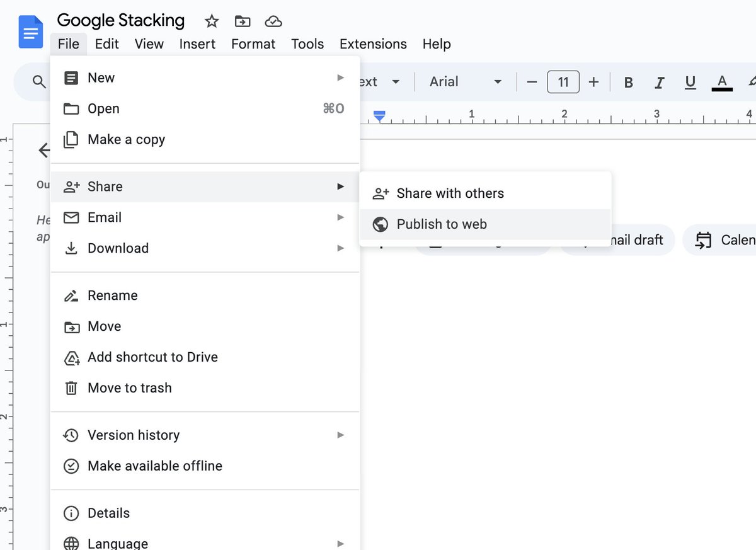Open the File menu
756x550 pixels.
[x=68, y=44]
